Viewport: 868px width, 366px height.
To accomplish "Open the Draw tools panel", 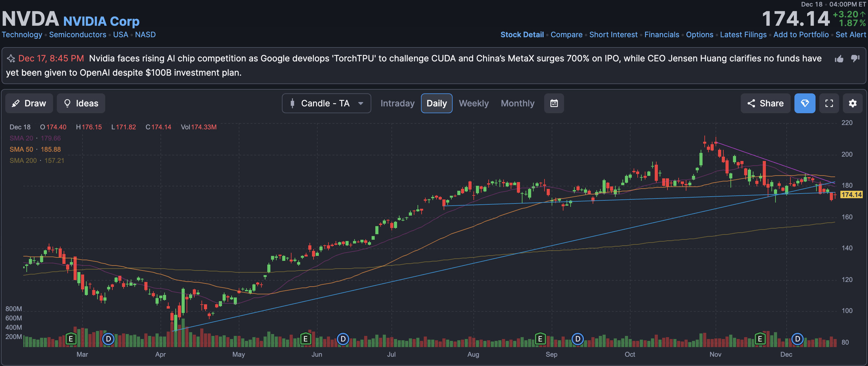I will pyautogui.click(x=29, y=103).
